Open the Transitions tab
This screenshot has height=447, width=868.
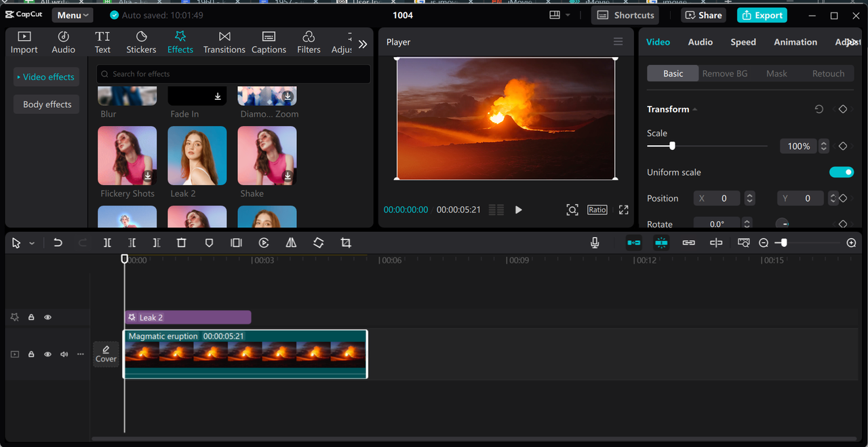224,42
